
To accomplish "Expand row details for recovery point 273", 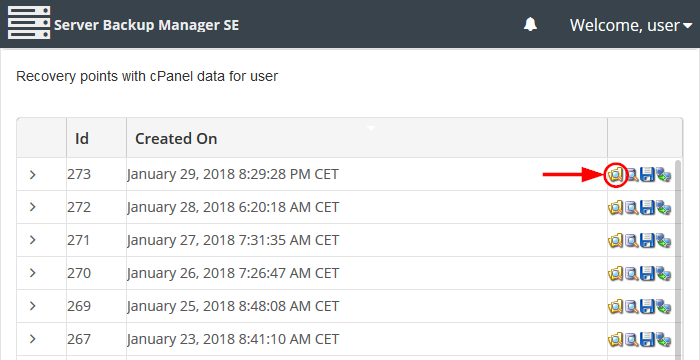I will pyautogui.click(x=32, y=175).
